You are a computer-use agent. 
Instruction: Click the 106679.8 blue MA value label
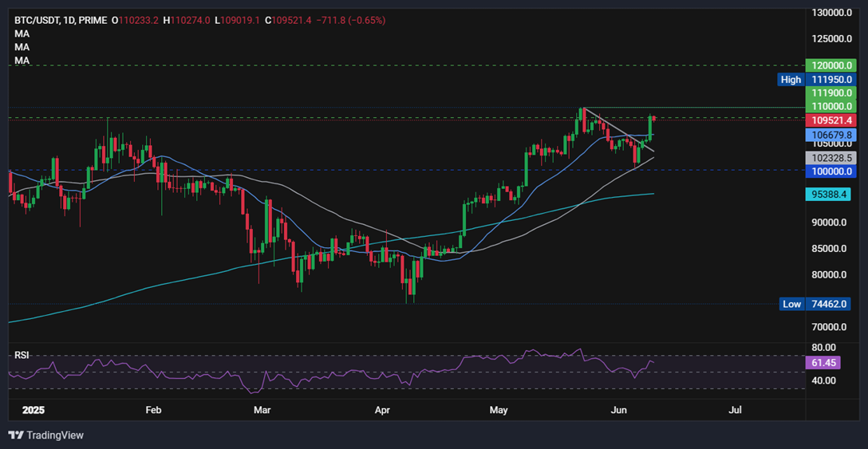[831, 135]
